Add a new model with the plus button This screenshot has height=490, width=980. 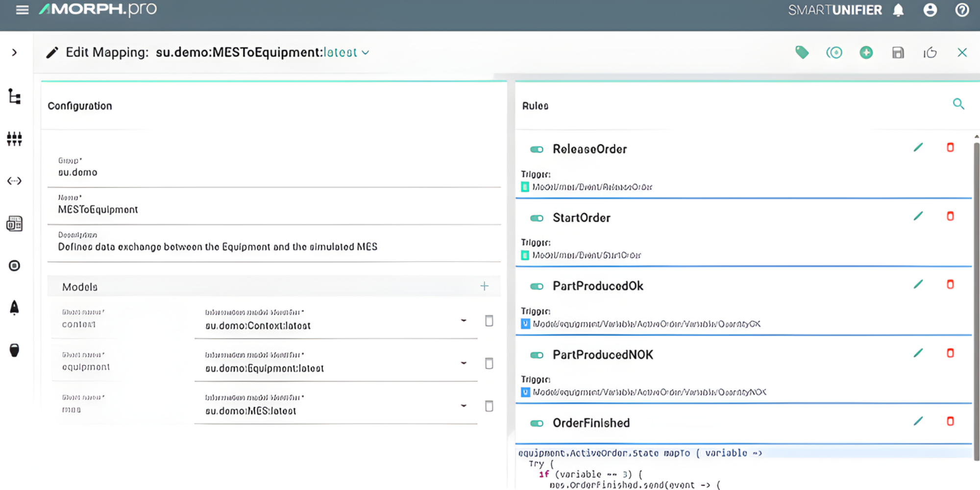coord(484,286)
